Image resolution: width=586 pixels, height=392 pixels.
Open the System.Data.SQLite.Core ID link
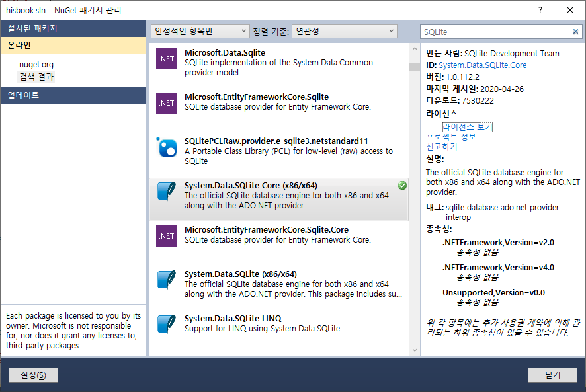point(482,65)
